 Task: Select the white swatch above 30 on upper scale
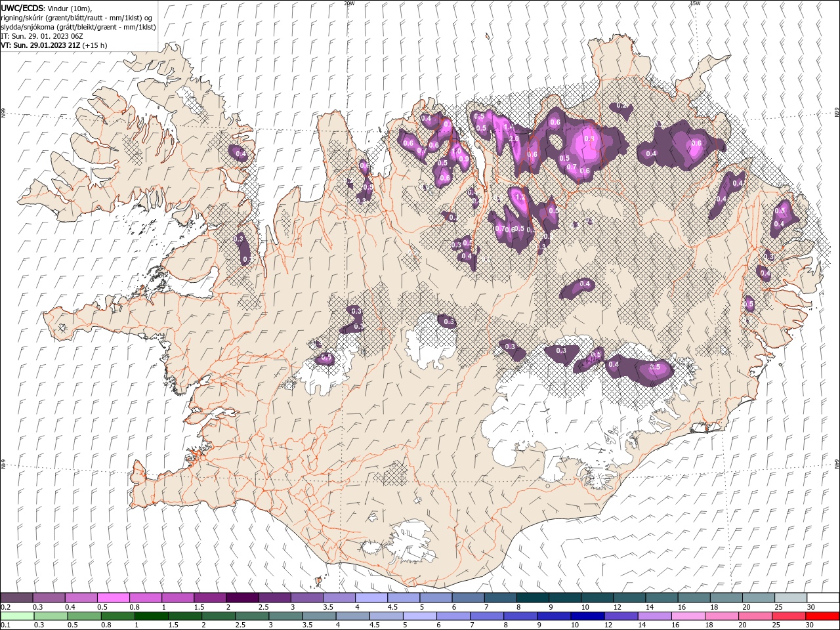tap(822, 598)
